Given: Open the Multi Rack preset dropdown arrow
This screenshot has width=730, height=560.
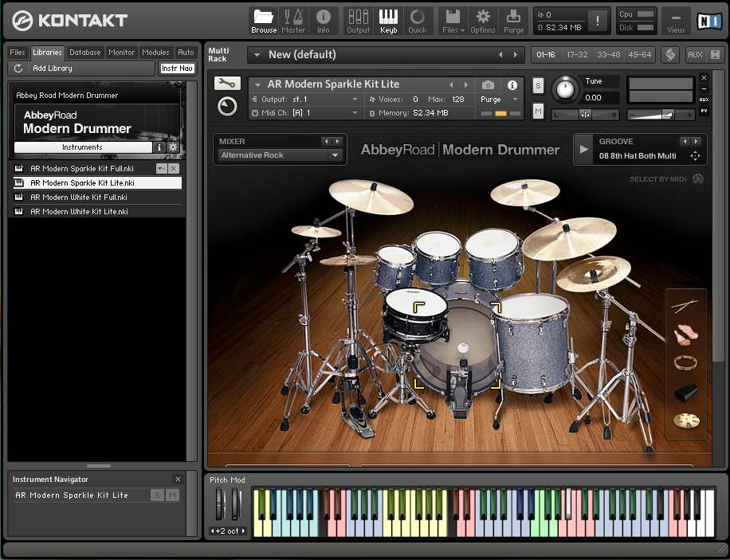Looking at the screenshot, I should (257, 54).
